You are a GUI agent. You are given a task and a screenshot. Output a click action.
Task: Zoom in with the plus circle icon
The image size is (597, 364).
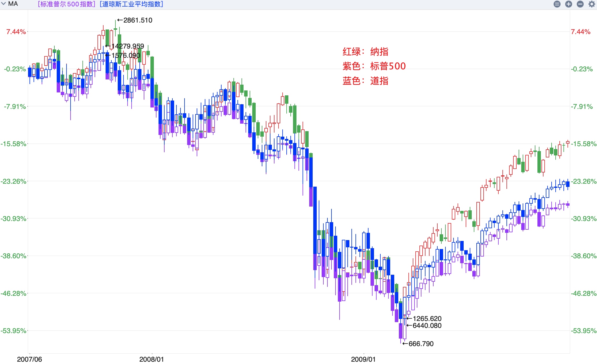569,4
